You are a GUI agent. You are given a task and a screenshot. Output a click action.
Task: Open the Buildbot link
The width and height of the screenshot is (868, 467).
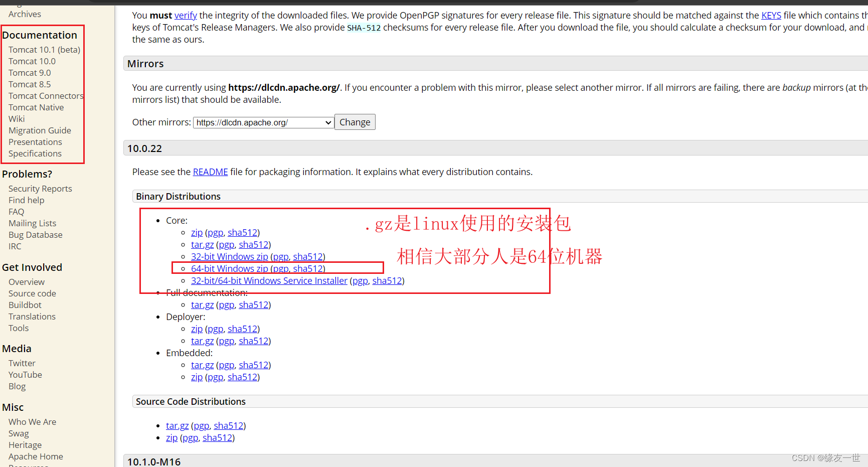tap(25, 305)
